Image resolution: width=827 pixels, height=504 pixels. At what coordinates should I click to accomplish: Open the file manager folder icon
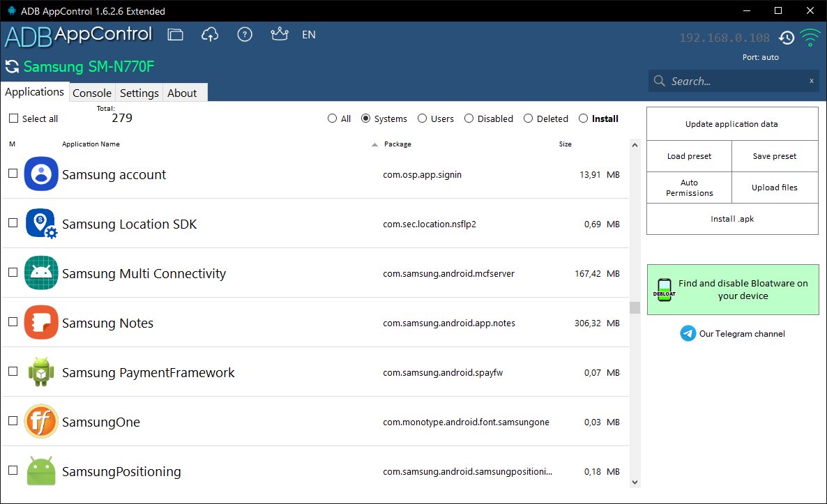(x=175, y=35)
